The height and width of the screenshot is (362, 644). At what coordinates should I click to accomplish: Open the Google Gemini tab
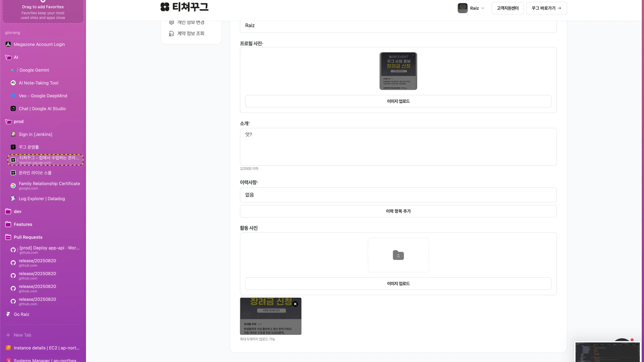[x=34, y=70]
